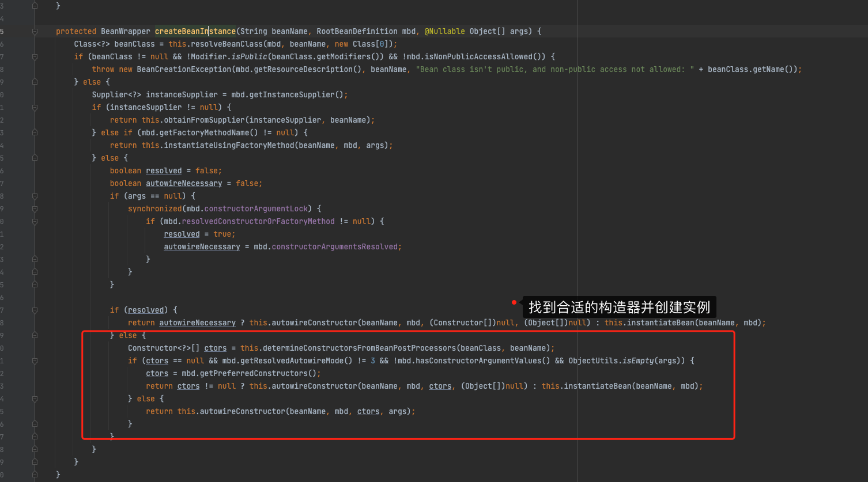Click the constructorArgumentsResolved field
Image resolution: width=868 pixels, height=482 pixels.
(334, 247)
